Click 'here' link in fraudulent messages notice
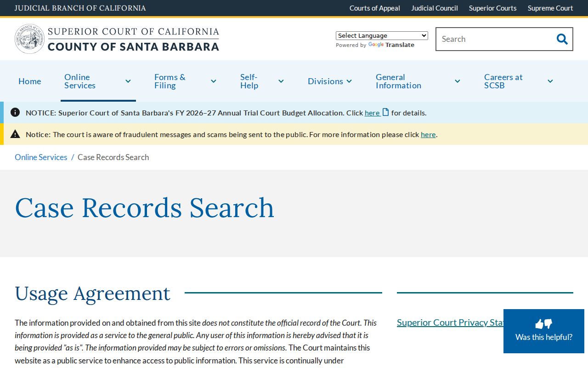The width and height of the screenshot is (588, 368). tap(428, 134)
